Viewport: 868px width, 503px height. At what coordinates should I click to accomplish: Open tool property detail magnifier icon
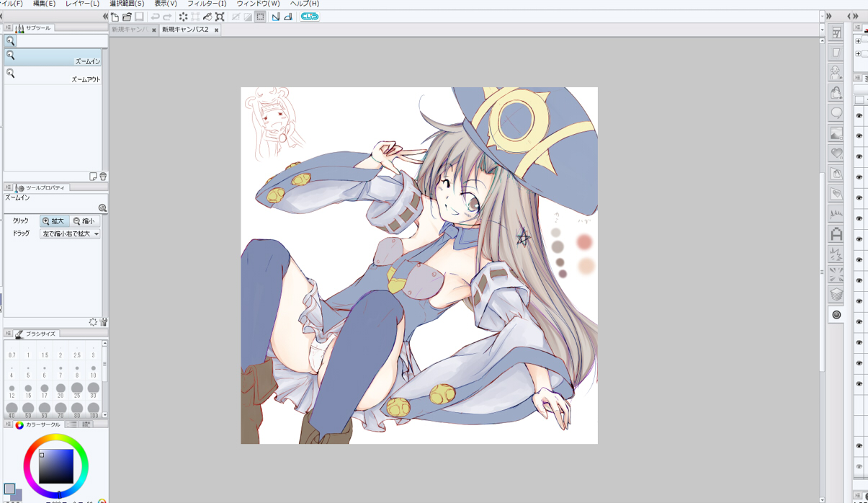pyautogui.click(x=102, y=208)
